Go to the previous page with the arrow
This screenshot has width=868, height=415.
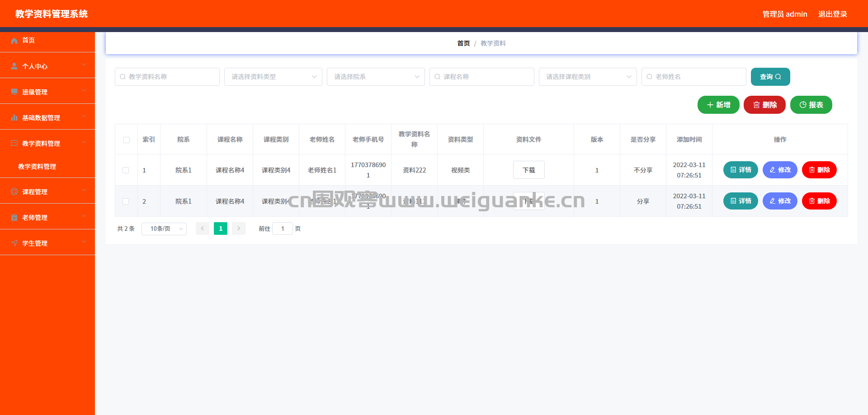(203, 228)
